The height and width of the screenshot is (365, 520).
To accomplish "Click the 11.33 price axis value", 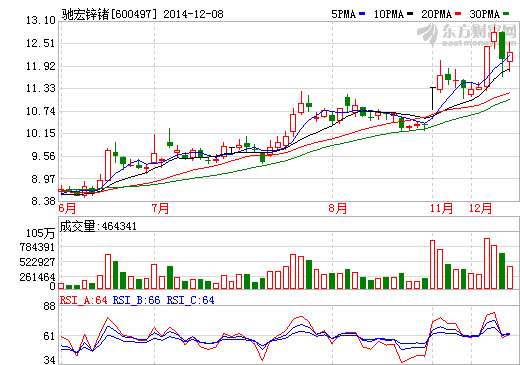I will (41, 88).
